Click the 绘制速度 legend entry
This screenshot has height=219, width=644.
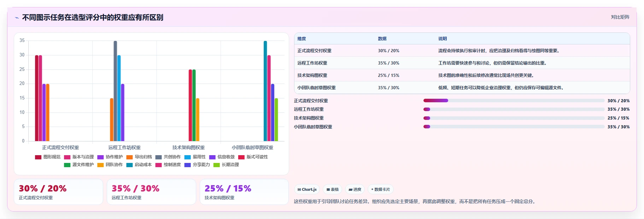168,165
